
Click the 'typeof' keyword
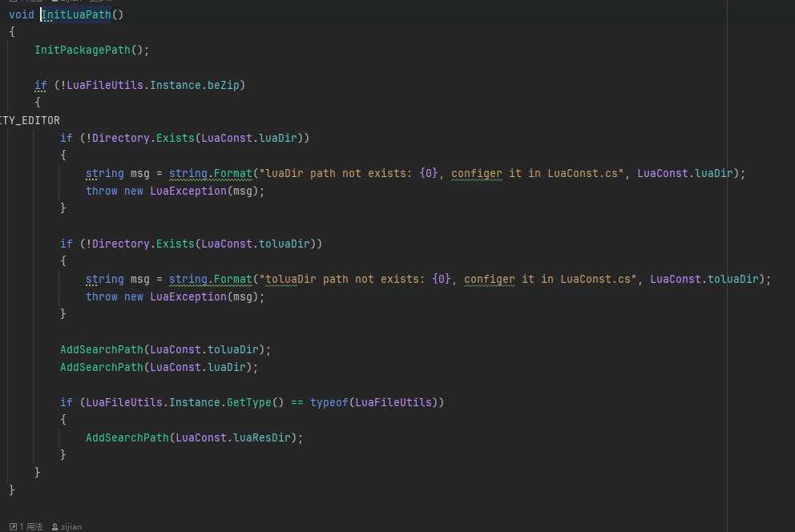tap(329, 403)
